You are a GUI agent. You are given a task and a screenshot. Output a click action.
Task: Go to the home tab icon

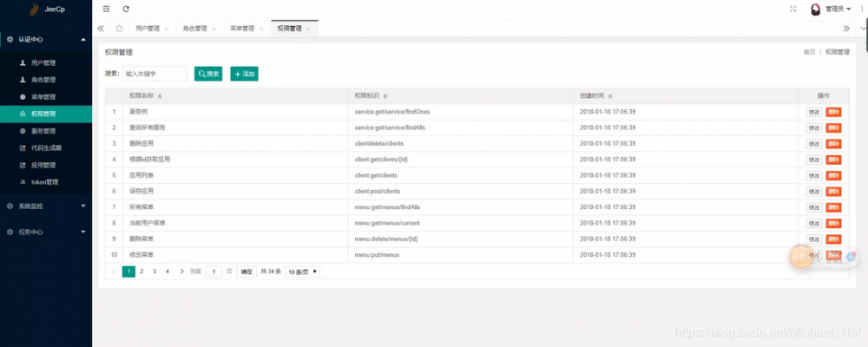(x=119, y=29)
